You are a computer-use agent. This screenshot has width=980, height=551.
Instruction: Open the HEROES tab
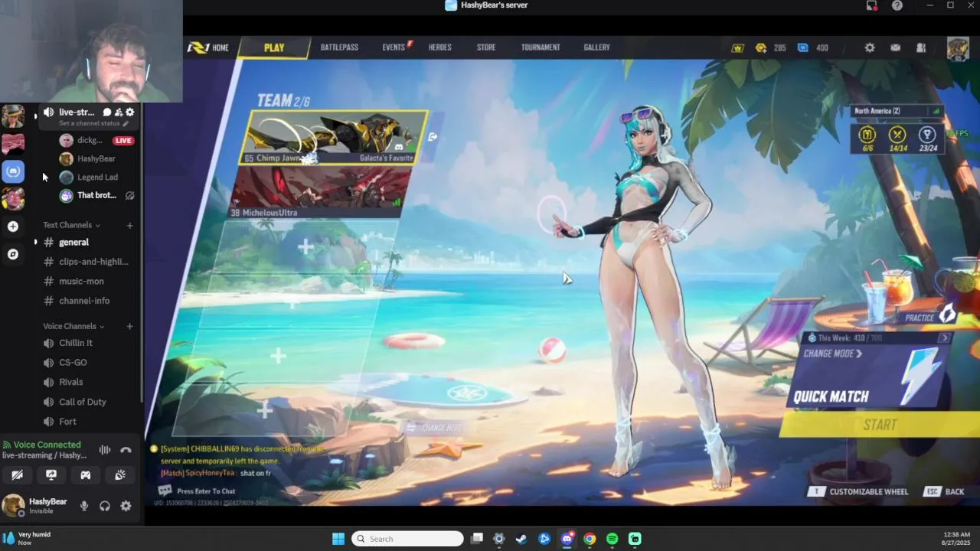[x=439, y=47]
